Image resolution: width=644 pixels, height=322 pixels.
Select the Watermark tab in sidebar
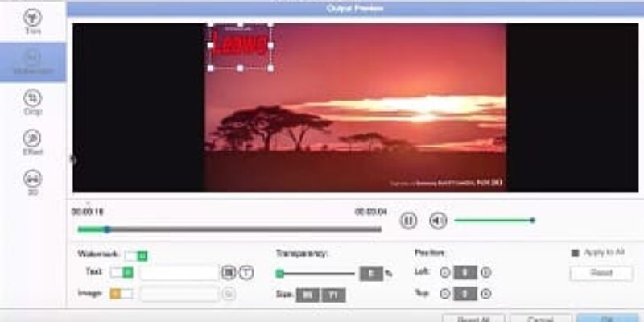[33, 62]
